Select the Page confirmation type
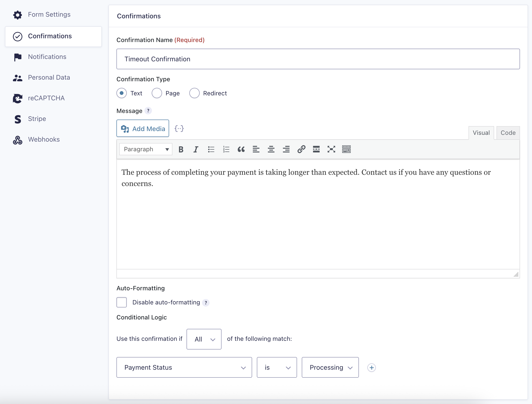 point(157,93)
